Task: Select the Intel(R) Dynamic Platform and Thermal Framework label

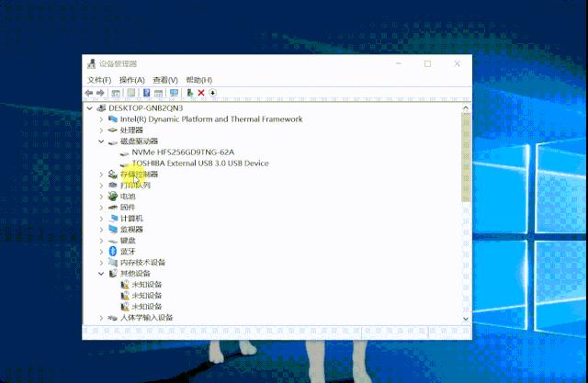Action: tap(211, 119)
